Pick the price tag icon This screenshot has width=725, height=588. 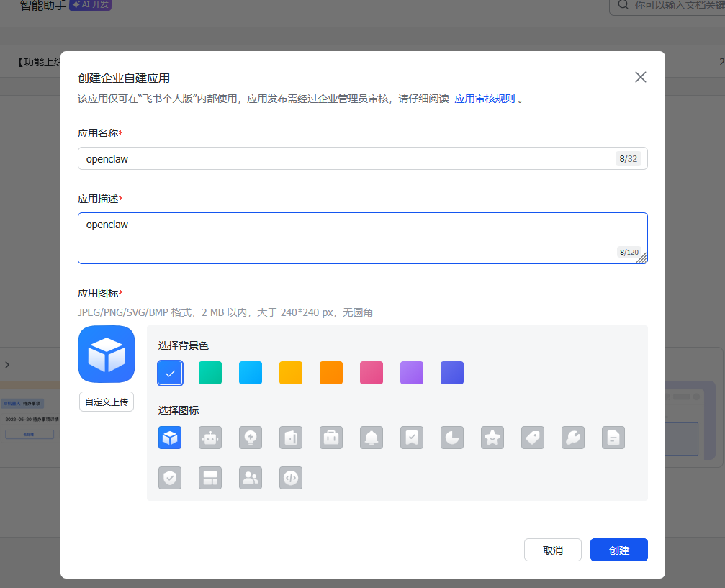[x=533, y=438]
